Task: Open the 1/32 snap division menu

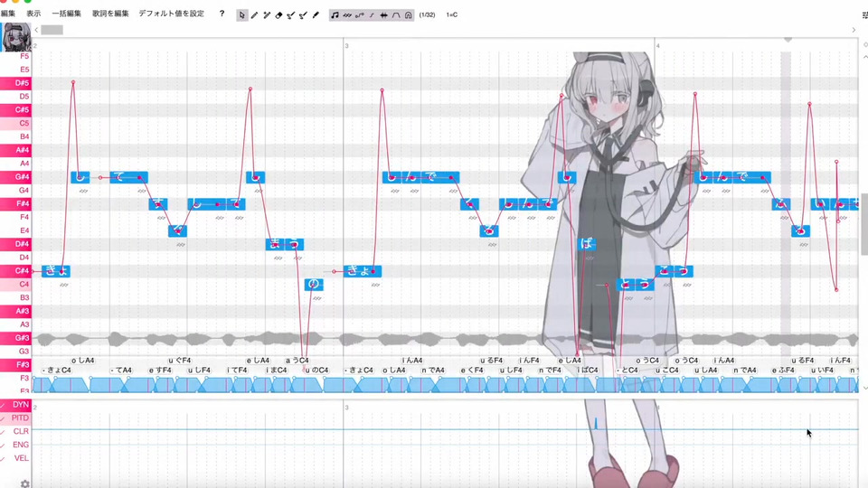Action: click(x=427, y=15)
